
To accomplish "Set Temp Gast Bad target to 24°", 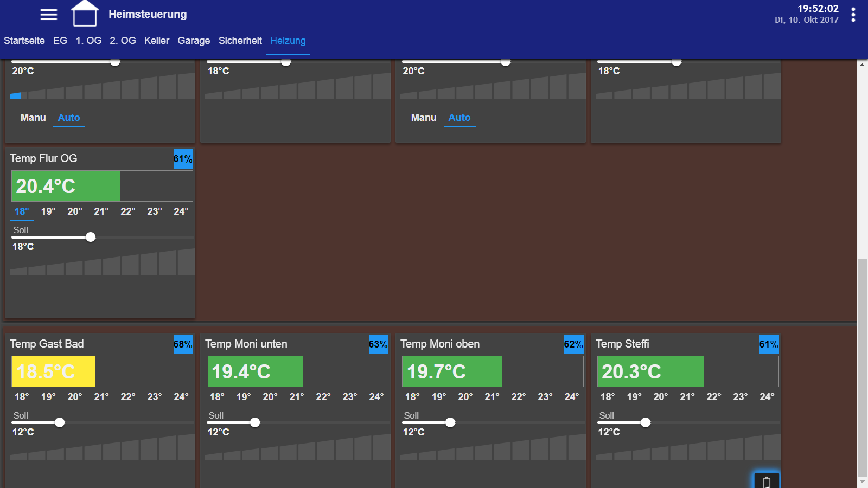I will pyautogui.click(x=181, y=397).
